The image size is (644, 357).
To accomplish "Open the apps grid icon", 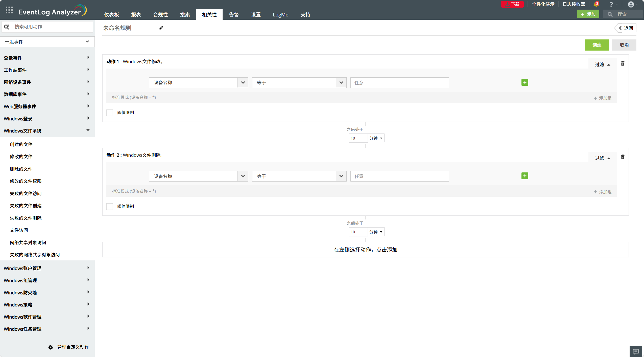I will click(x=9, y=10).
